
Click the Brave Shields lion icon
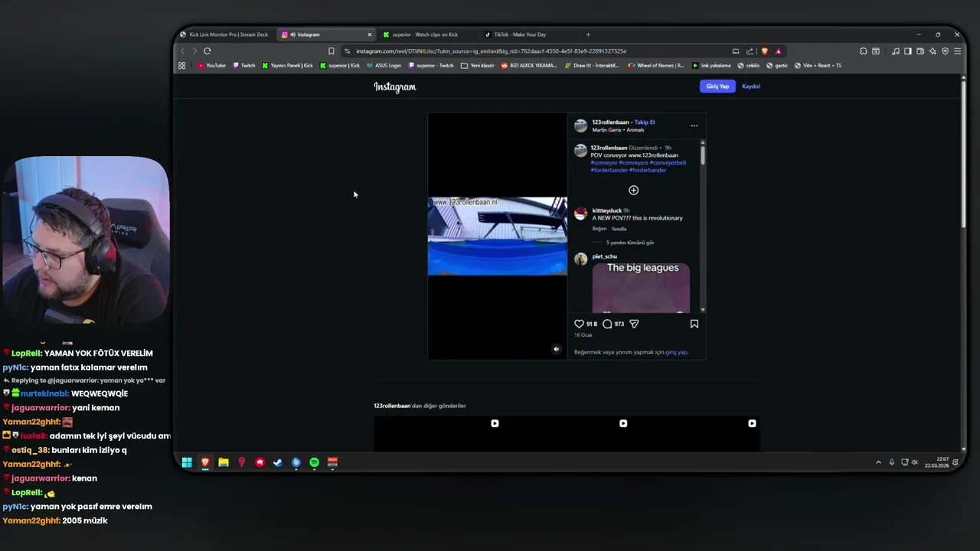coord(764,51)
